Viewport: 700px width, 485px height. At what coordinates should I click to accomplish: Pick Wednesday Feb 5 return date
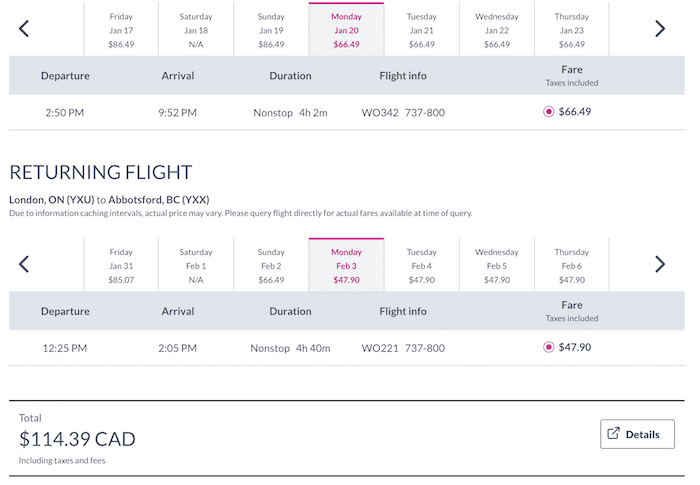click(x=496, y=265)
